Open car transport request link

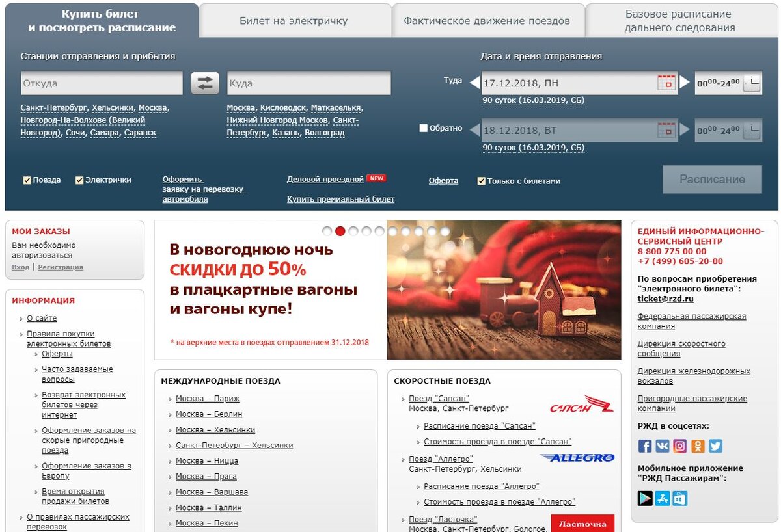(x=203, y=189)
